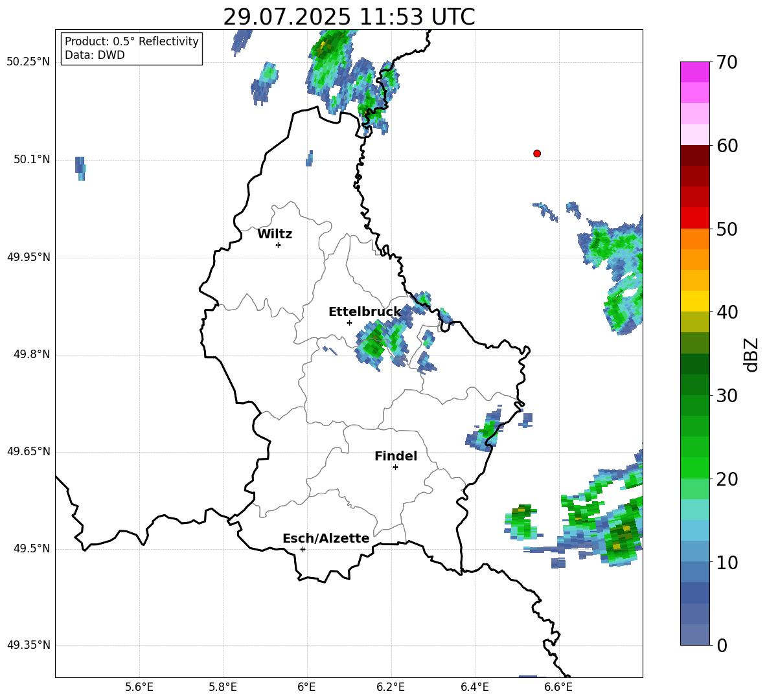
Task: Pick the dark maroon swatch just below 60
Action: [x=694, y=155]
